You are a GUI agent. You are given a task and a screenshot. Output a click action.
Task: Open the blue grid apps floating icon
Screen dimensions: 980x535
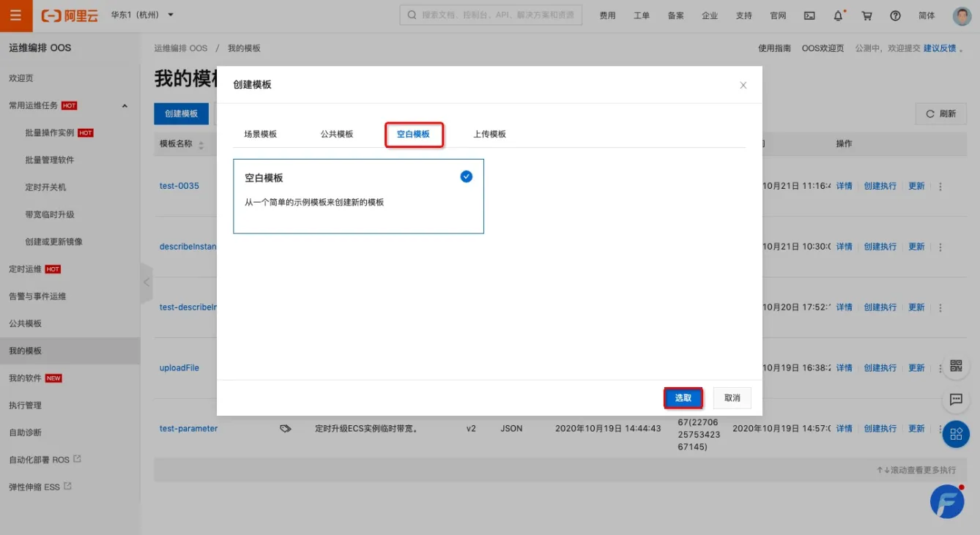coord(956,434)
